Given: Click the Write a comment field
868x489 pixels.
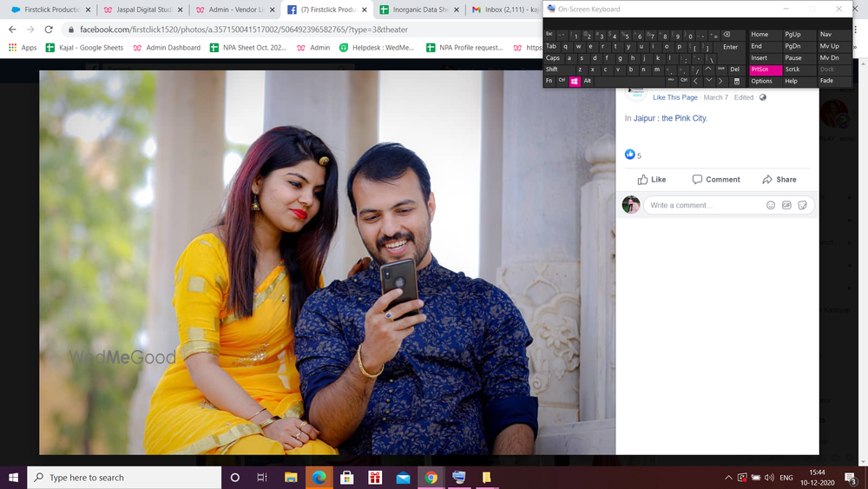Looking at the screenshot, I should (x=703, y=205).
